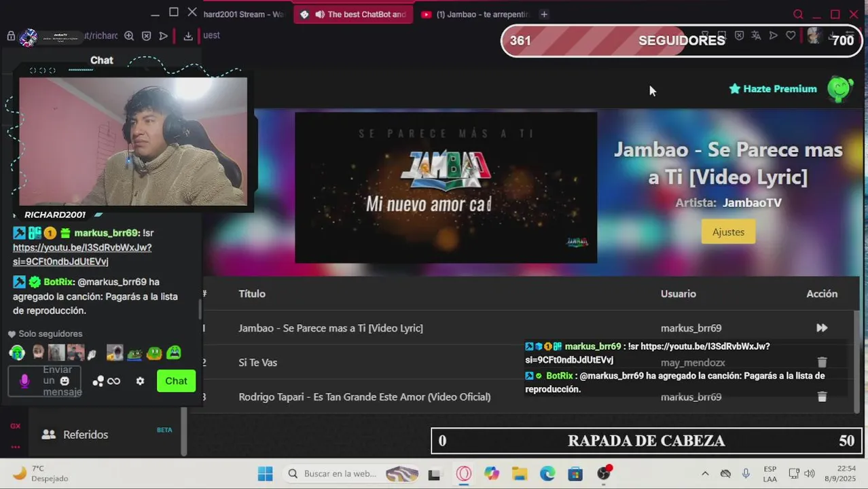Click the Opera GX sidebar logo

15,426
